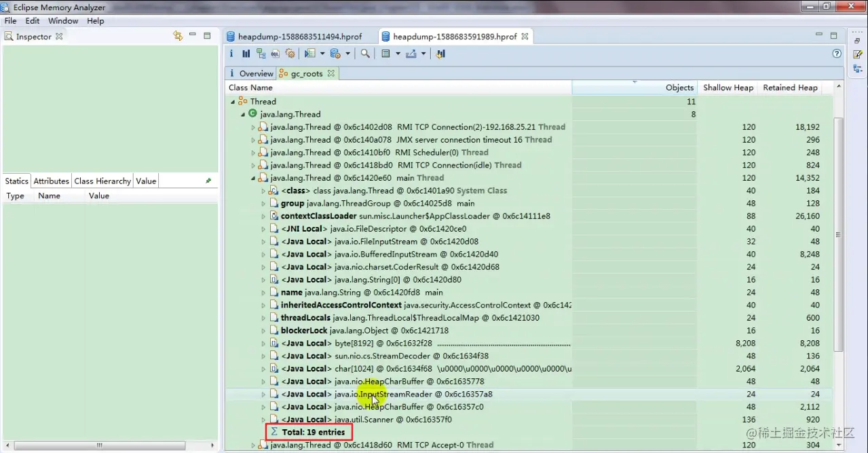The image size is (868, 453).
Task: Select the java.io.BufferedInputStream @ 0x6c1420d40 row
Action: click(x=529, y=254)
